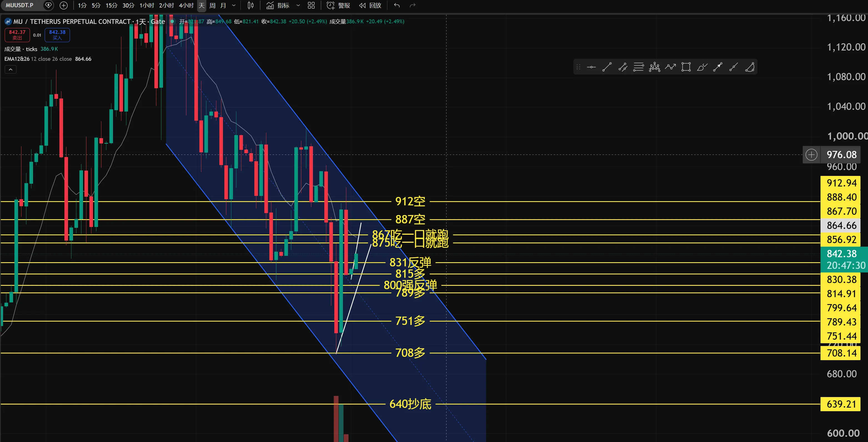Click the 831反弹 line label
The width and height of the screenshot is (868, 442).
coord(410,262)
